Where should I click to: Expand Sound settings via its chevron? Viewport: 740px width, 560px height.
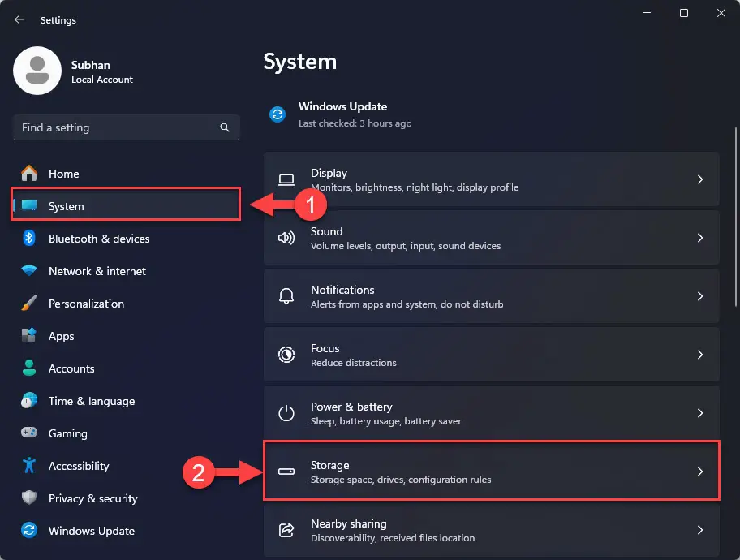coord(700,238)
